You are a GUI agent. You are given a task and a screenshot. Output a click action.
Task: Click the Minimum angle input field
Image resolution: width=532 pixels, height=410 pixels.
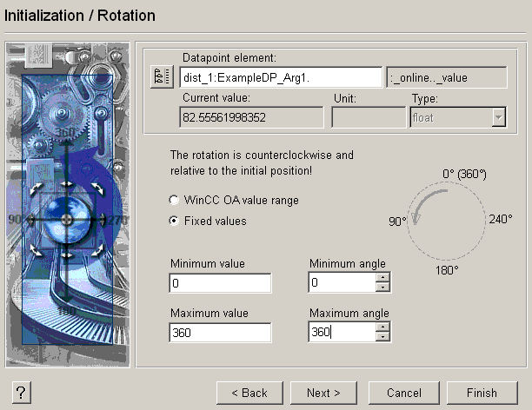pos(342,283)
